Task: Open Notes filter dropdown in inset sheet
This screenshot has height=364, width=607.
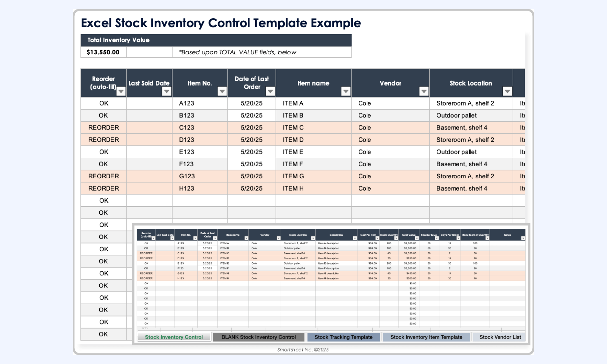Action: 523,238
